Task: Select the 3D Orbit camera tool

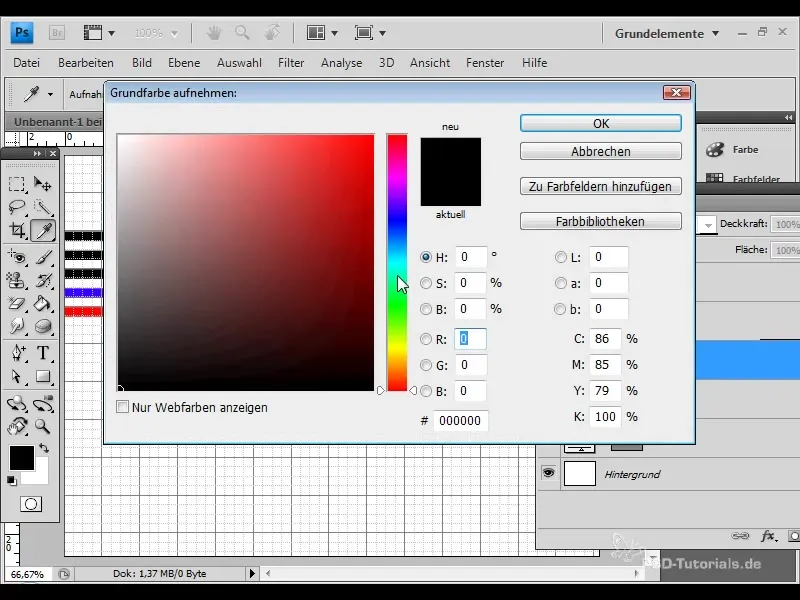Action: [42, 403]
